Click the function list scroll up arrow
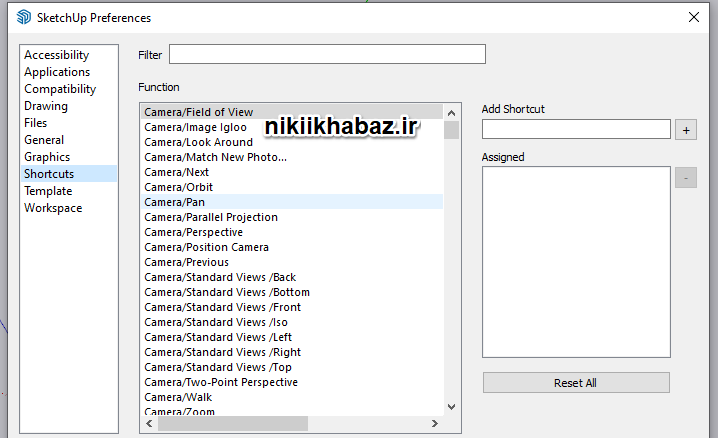The height and width of the screenshot is (438, 718). point(451,113)
